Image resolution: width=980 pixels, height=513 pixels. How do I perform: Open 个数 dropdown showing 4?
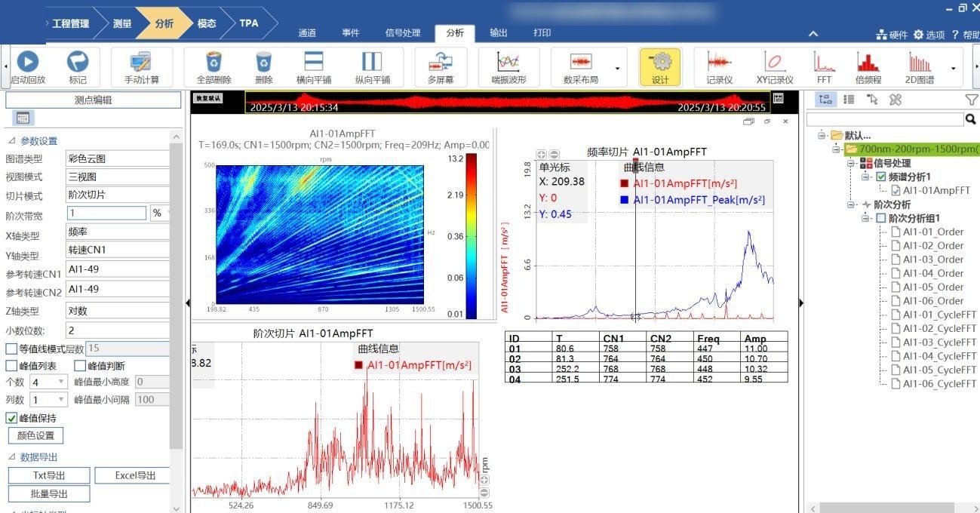49,382
